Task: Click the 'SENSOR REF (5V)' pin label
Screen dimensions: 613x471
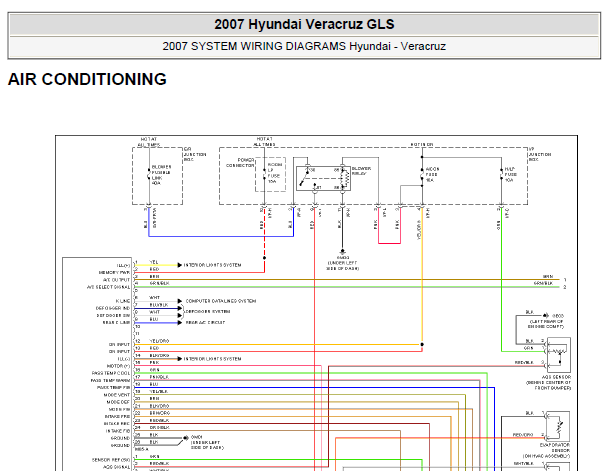Action: (111, 460)
